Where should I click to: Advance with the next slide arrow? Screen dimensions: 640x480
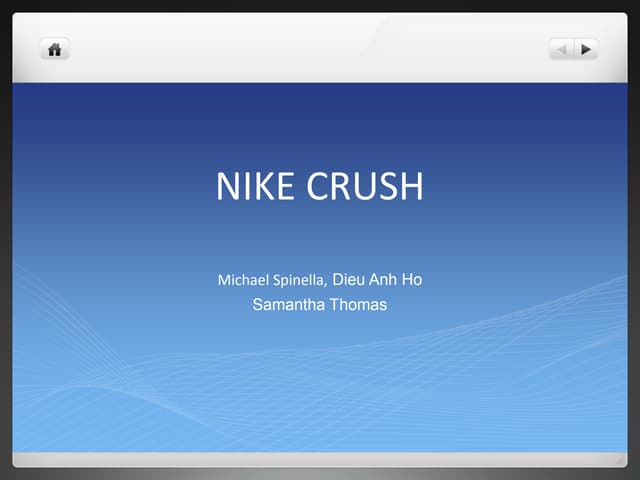pyautogui.click(x=586, y=48)
